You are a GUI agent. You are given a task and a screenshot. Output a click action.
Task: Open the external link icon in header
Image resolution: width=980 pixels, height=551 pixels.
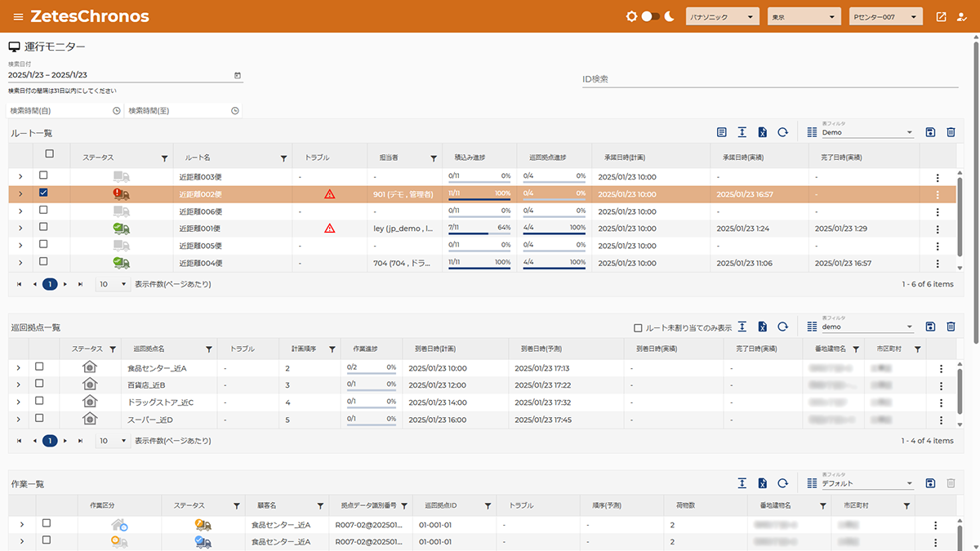tap(942, 16)
